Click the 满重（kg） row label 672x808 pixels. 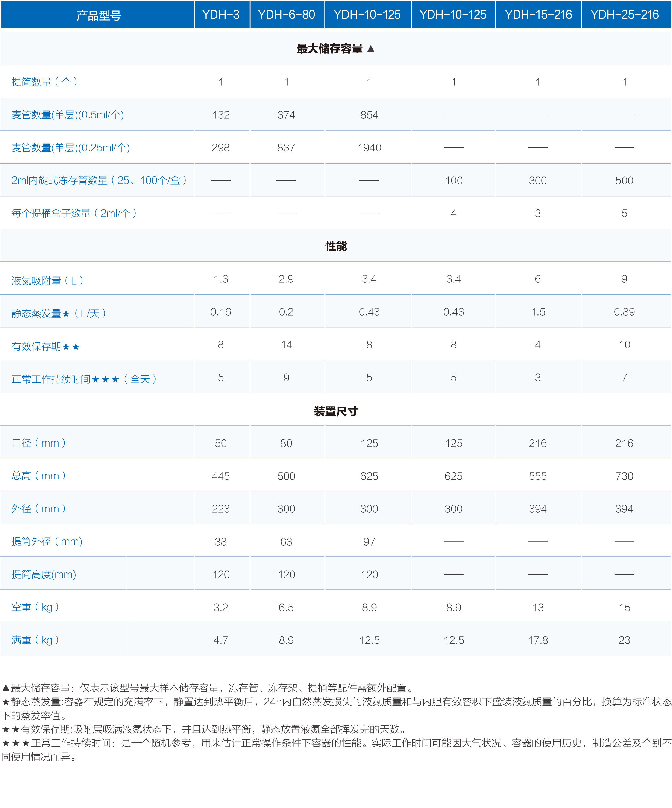click(35, 640)
